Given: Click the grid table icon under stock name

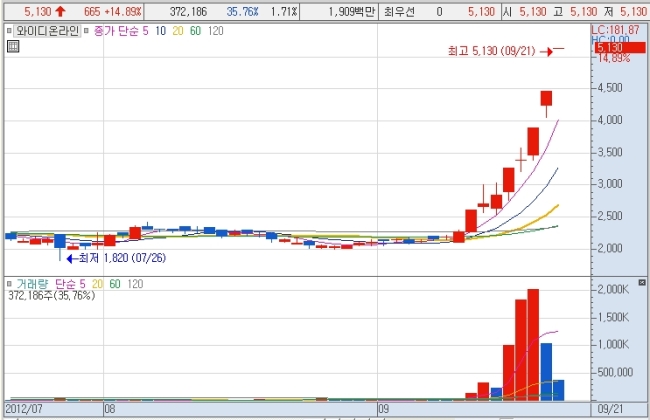Looking at the screenshot, I should point(13,46).
